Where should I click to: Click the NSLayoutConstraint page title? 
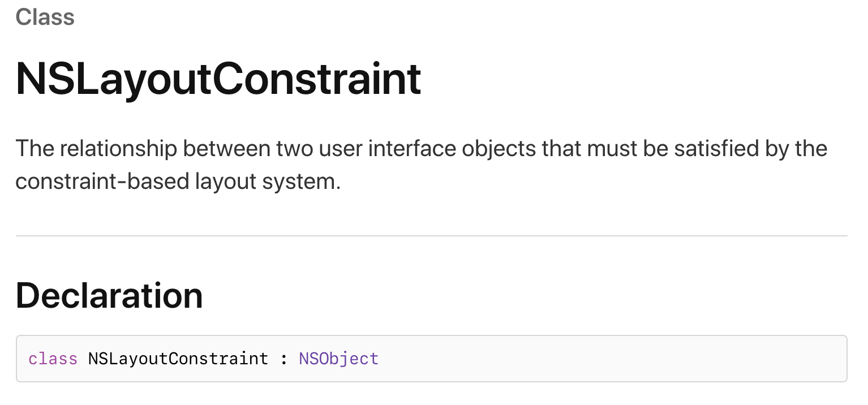(218, 79)
